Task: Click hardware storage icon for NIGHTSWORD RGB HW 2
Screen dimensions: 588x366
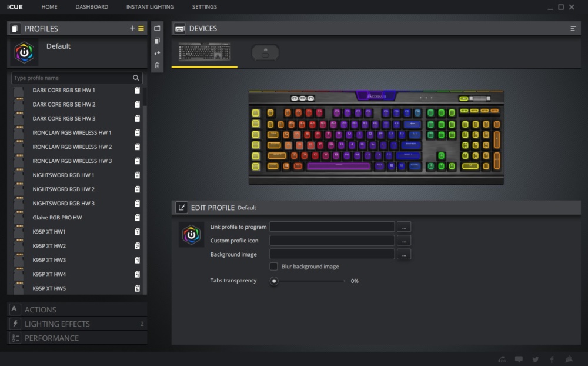Action: (137, 189)
